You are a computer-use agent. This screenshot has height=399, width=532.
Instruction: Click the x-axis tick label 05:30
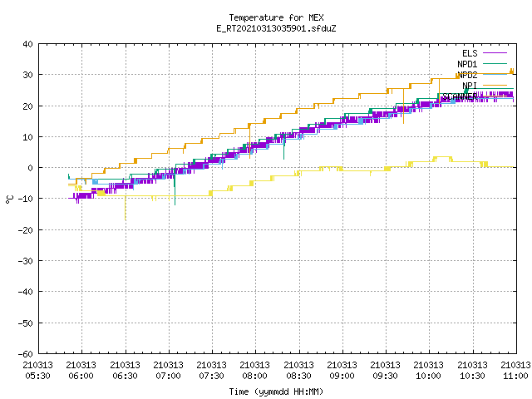38,376
